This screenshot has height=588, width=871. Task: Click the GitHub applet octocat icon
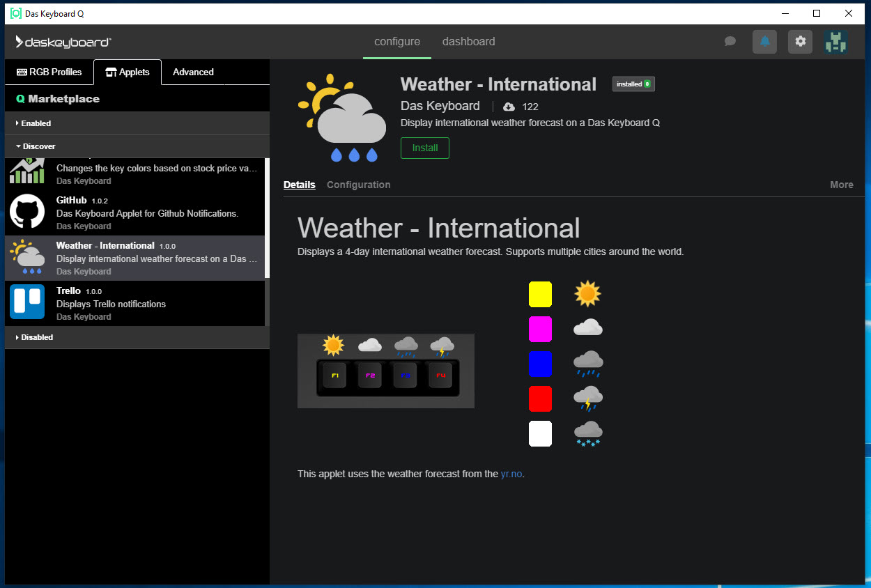(27, 211)
